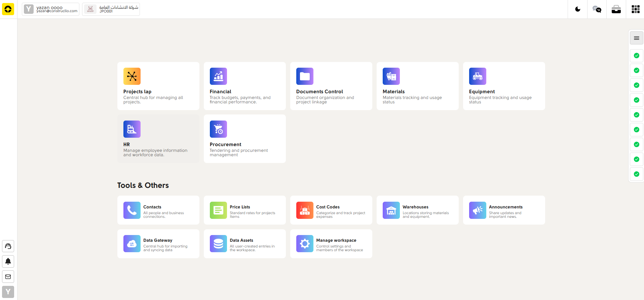Click 'Manage employee information' HR description
This screenshot has height=300, width=644.
155,153
